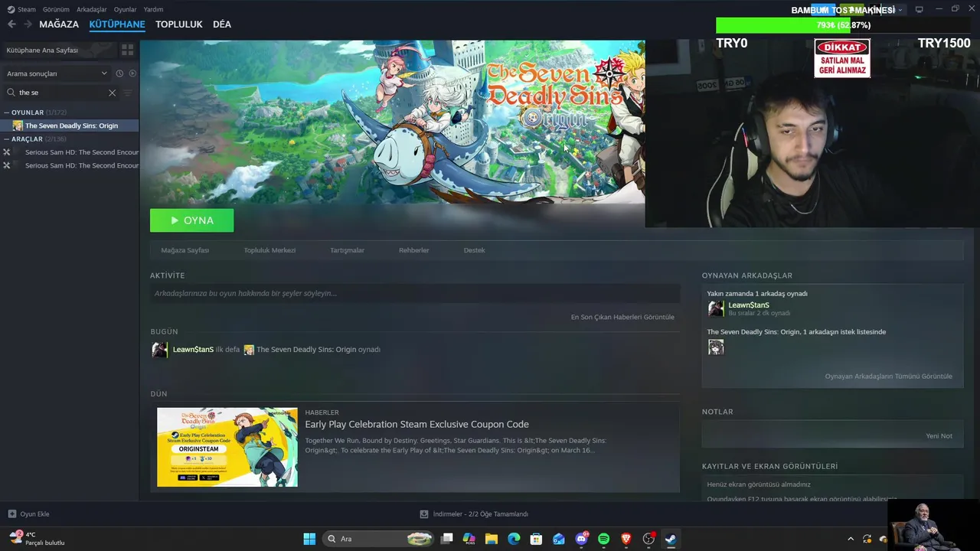
Task: Switch to the KÜTÜPHANE tab
Action: [117, 24]
